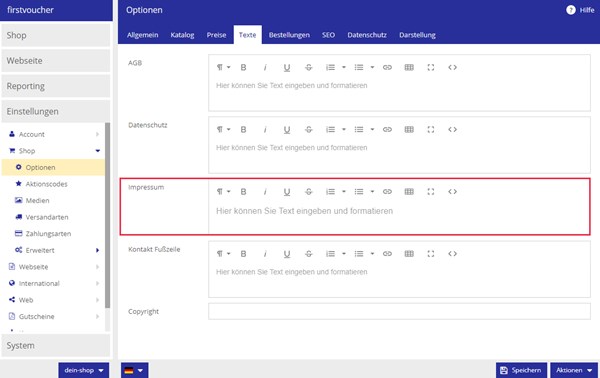Open the Shop main section
The height and width of the screenshot is (378, 600).
[x=56, y=35]
